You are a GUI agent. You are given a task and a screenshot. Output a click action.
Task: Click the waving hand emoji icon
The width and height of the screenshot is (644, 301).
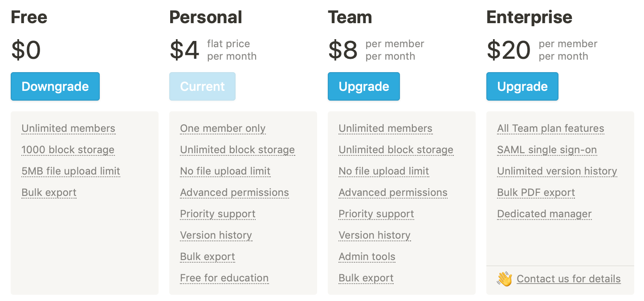point(505,279)
